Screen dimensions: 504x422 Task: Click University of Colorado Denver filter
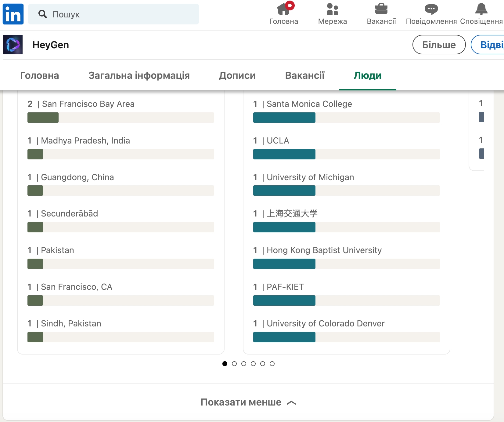[x=347, y=330]
